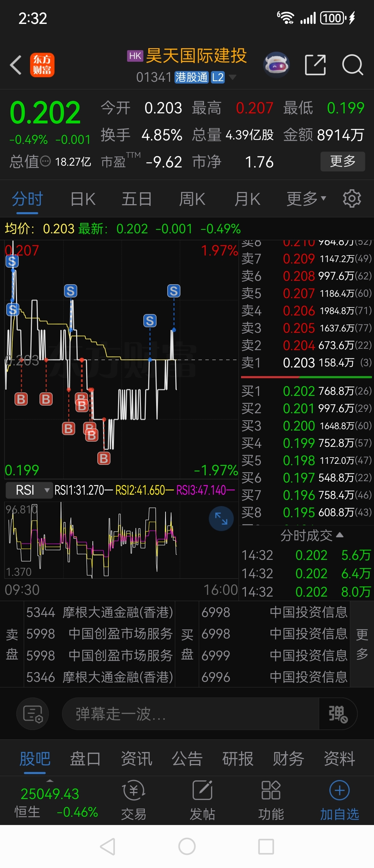The image size is (374, 868).
Task: Open the RSI indicator dropdown
Action: coord(29,490)
